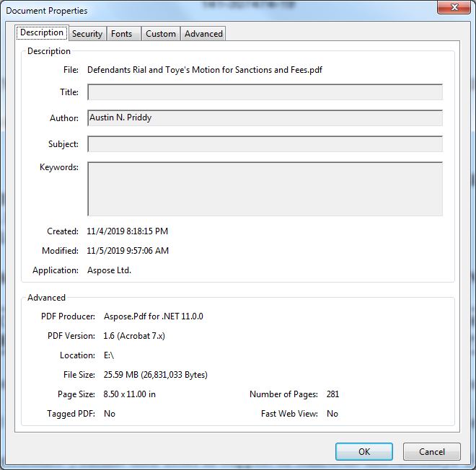
Task: Click Page Size value 8.50 x 11.00 in
Action: [129, 394]
